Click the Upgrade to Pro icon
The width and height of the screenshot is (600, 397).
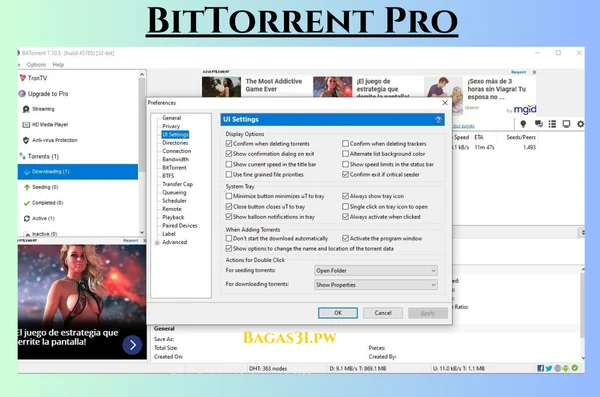[x=22, y=94]
